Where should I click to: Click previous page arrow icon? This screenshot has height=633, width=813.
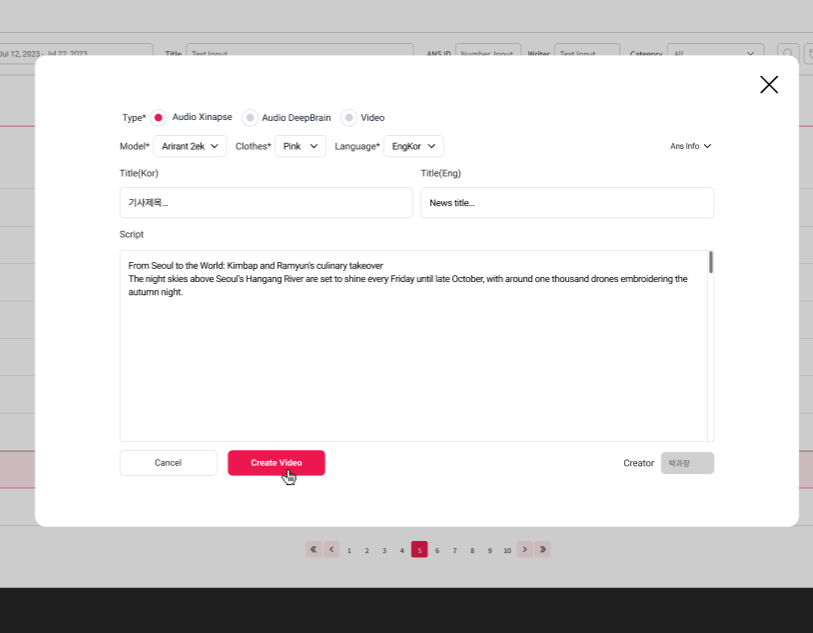click(x=332, y=549)
